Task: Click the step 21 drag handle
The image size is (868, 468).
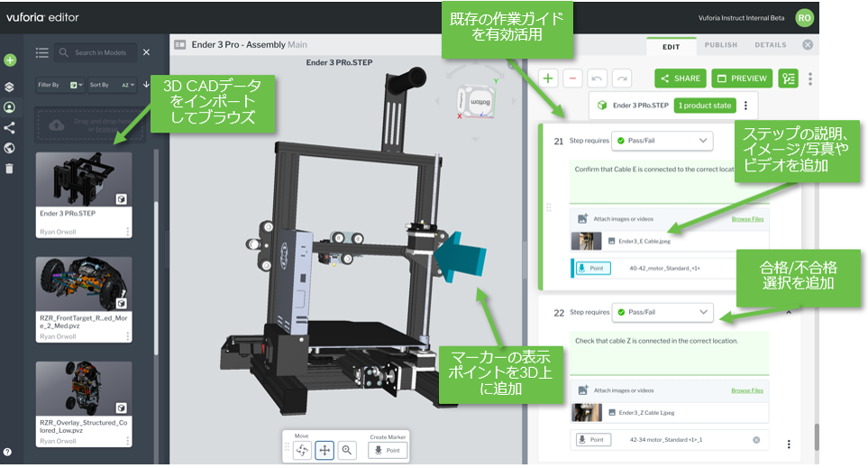Action: (549, 207)
